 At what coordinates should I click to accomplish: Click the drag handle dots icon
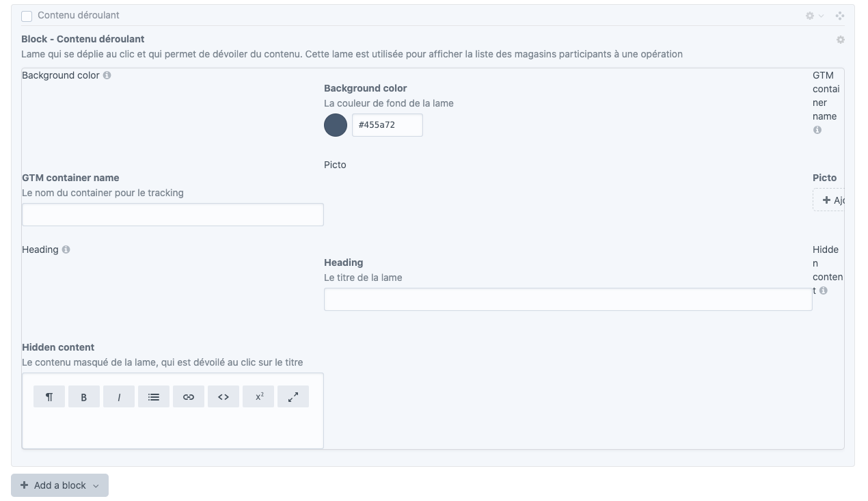click(841, 15)
